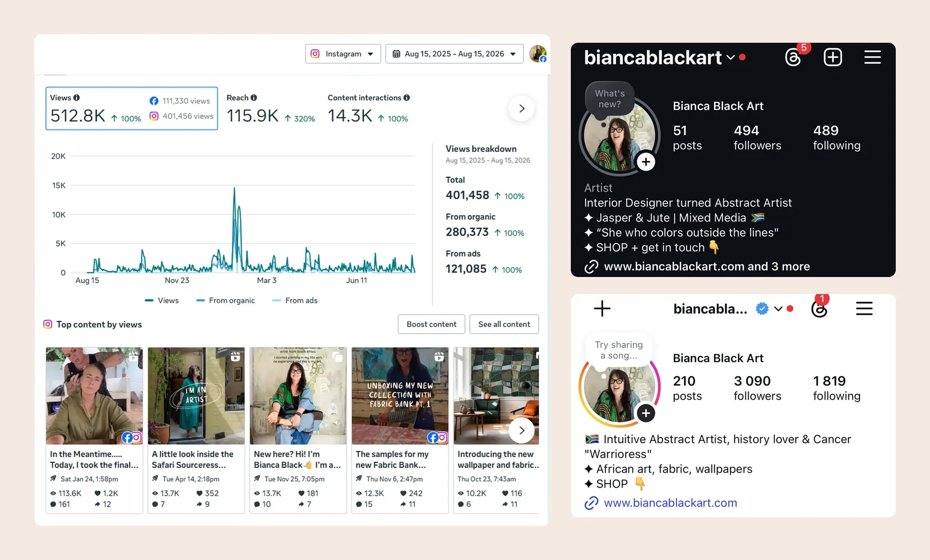Open the 'New here? Hi!' post thumbnail
Image resolution: width=930 pixels, height=560 pixels.
coord(298,396)
